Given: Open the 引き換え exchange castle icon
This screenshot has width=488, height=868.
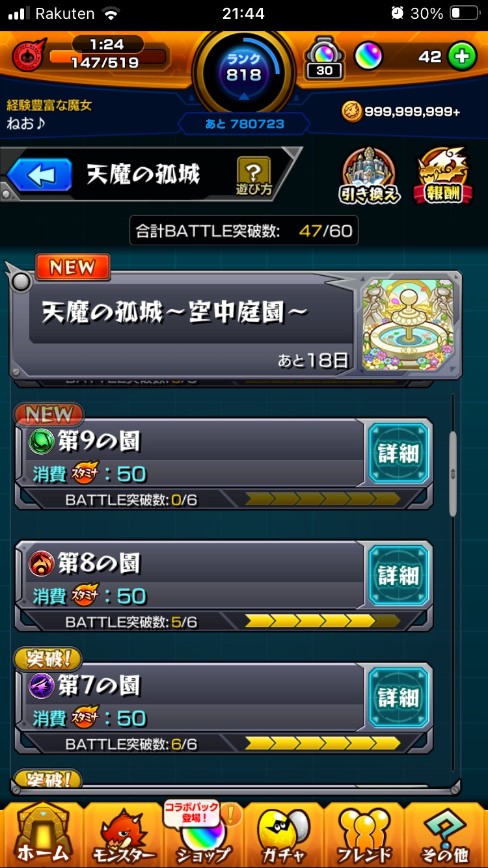Looking at the screenshot, I should [x=370, y=176].
